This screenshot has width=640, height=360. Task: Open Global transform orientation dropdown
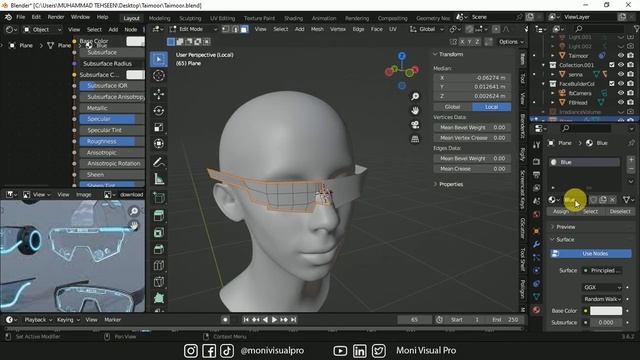tap(427, 29)
